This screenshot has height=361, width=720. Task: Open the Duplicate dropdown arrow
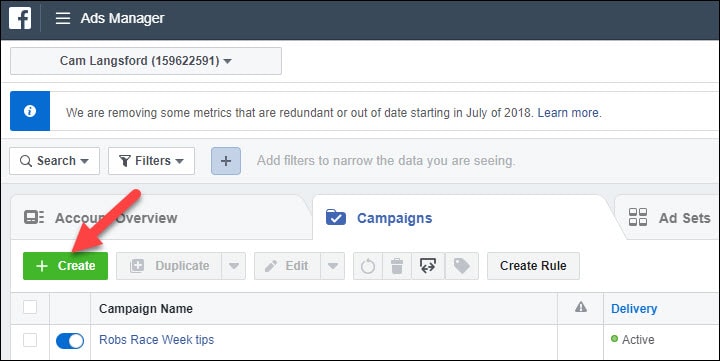[x=234, y=266]
